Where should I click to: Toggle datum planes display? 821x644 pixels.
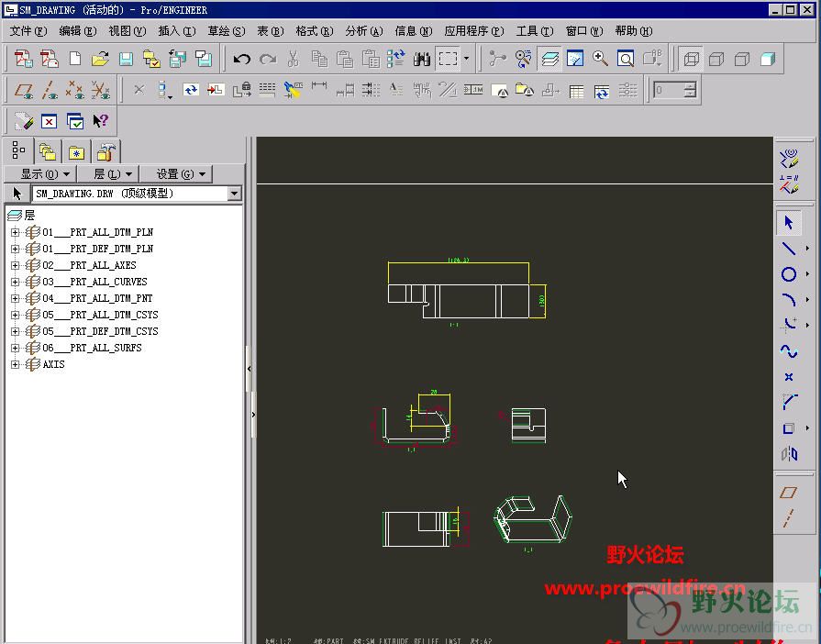24,91
